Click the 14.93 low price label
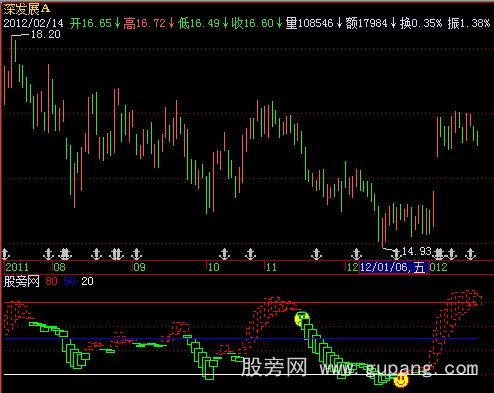The width and height of the screenshot is (494, 393). tap(417, 251)
